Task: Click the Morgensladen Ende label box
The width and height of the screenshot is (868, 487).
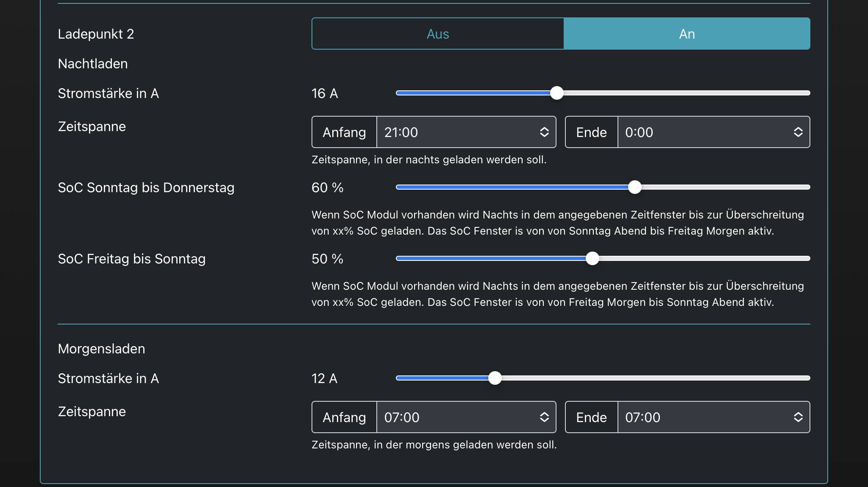Action: click(591, 417)
